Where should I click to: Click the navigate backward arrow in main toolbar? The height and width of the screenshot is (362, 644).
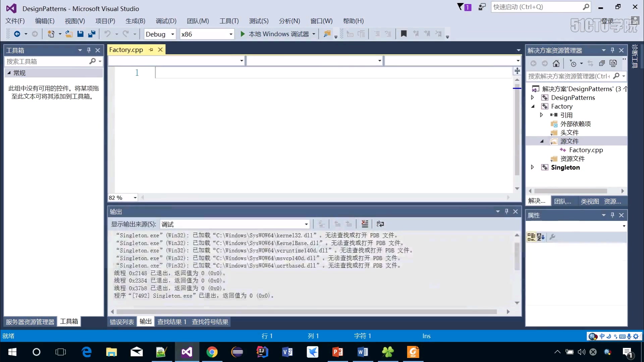tap(17, 34)
